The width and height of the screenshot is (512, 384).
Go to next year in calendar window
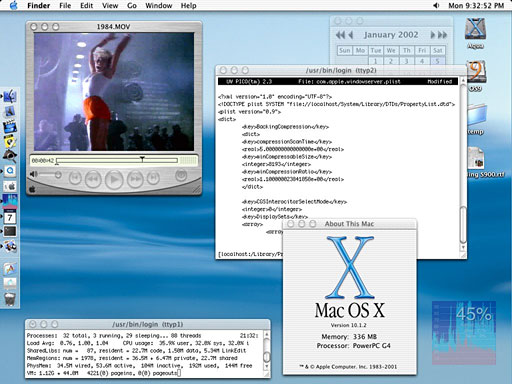tap(442, 35)
